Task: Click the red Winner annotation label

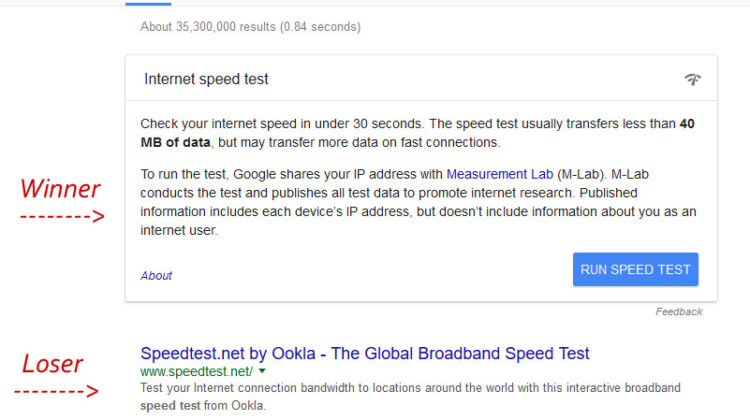Action: point(61,188)
